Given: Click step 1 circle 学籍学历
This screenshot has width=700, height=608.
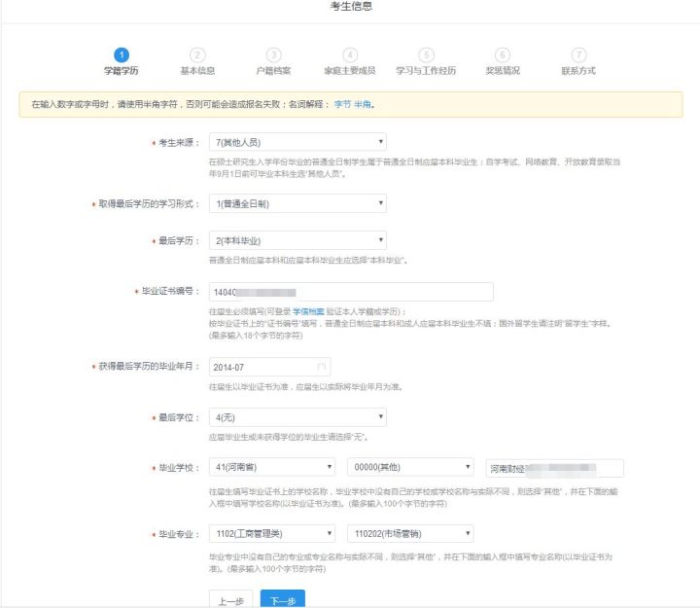Looking at the screenshot, I should 121,55.
